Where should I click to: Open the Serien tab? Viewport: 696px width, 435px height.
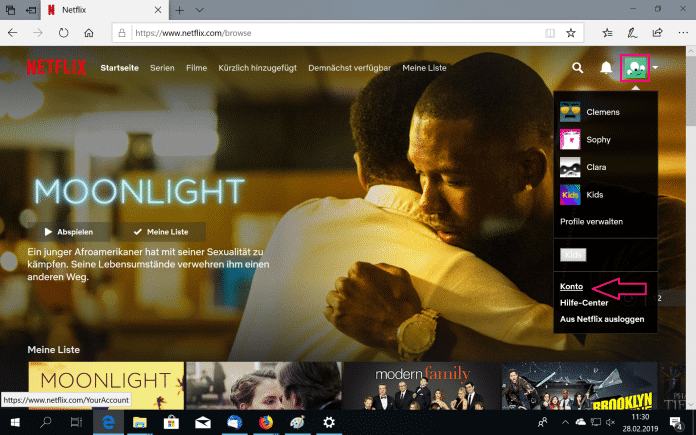163,68
